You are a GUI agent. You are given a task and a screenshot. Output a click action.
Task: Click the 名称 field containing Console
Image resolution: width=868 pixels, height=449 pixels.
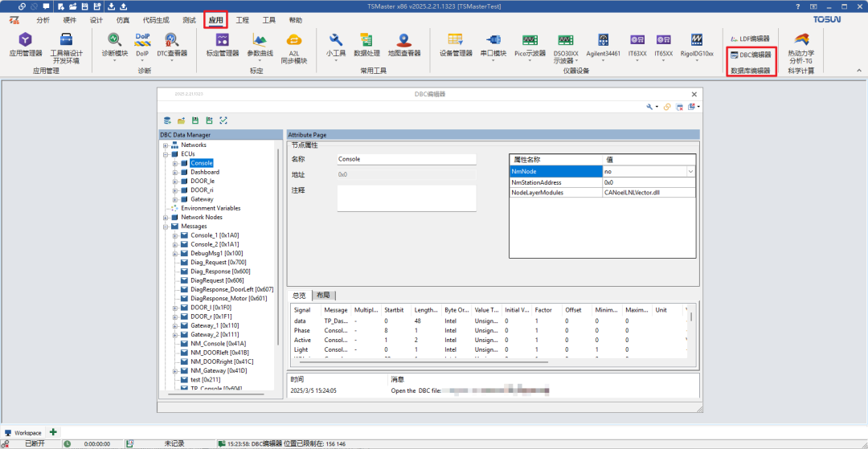coord(407,159)
